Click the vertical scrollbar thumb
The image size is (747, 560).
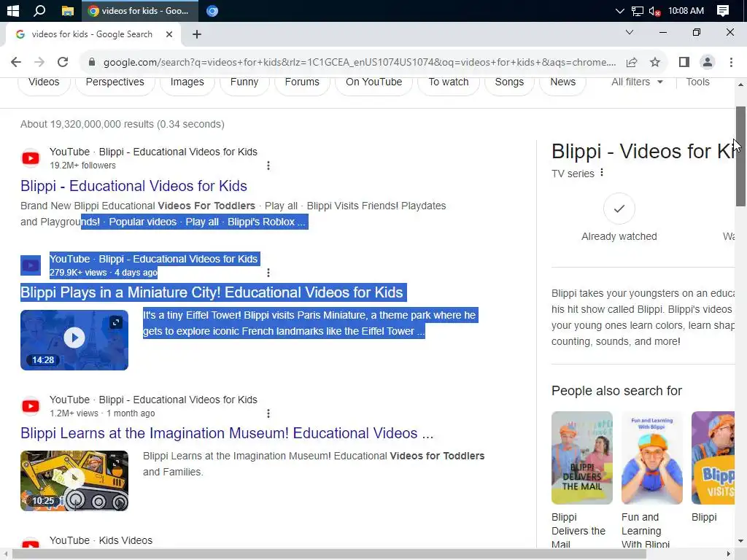(740, 156)
